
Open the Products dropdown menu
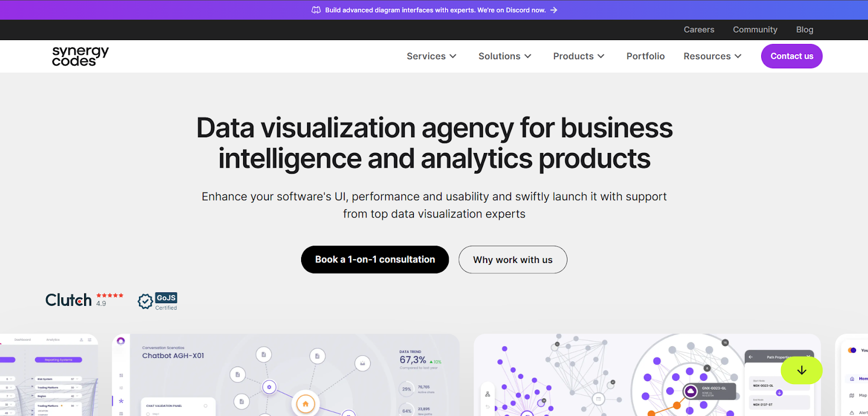click(x=578, y=56)
